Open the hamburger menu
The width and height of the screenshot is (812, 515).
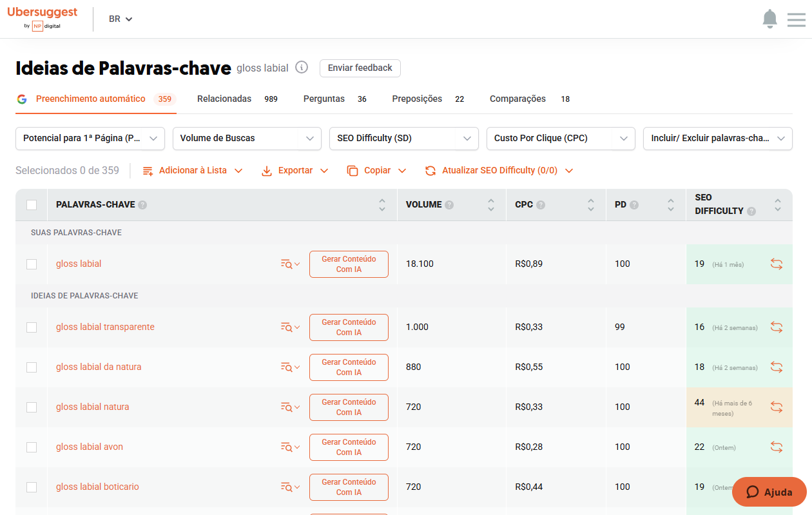tap(797, 19)
